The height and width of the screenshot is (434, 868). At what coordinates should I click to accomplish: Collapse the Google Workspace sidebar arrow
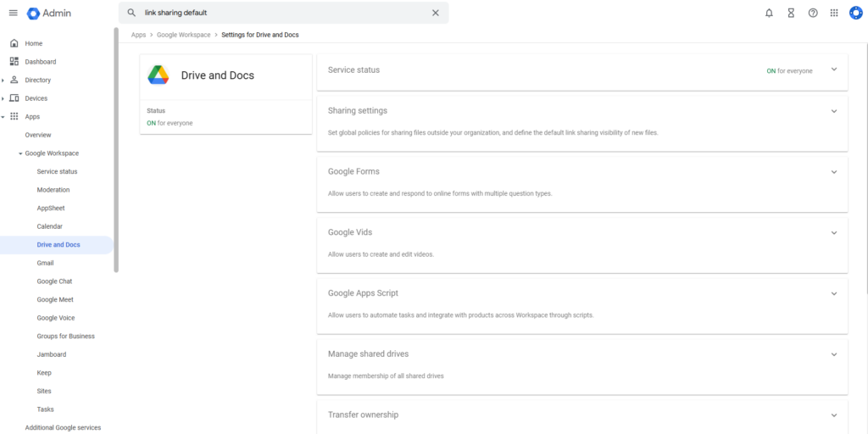(x=20, y=153)
